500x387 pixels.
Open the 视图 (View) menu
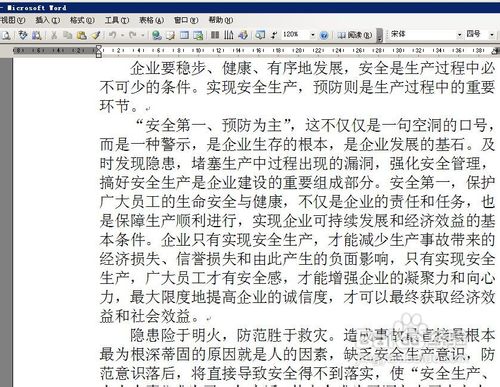click(13, 20)
